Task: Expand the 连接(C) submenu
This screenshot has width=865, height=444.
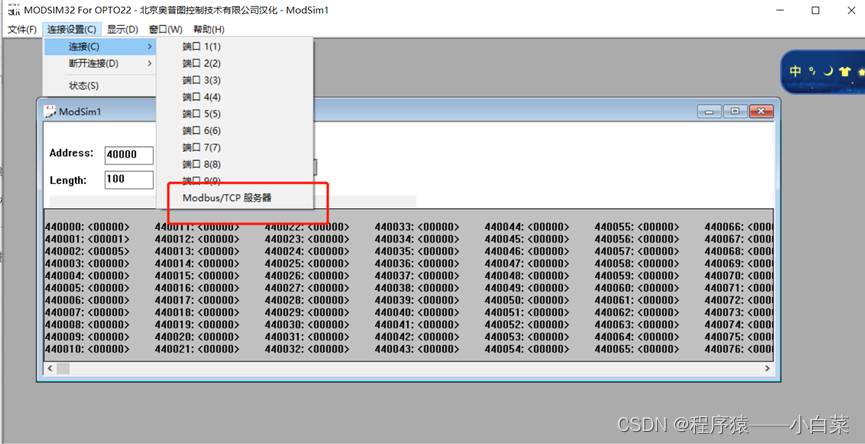Action: click(100, 47)
